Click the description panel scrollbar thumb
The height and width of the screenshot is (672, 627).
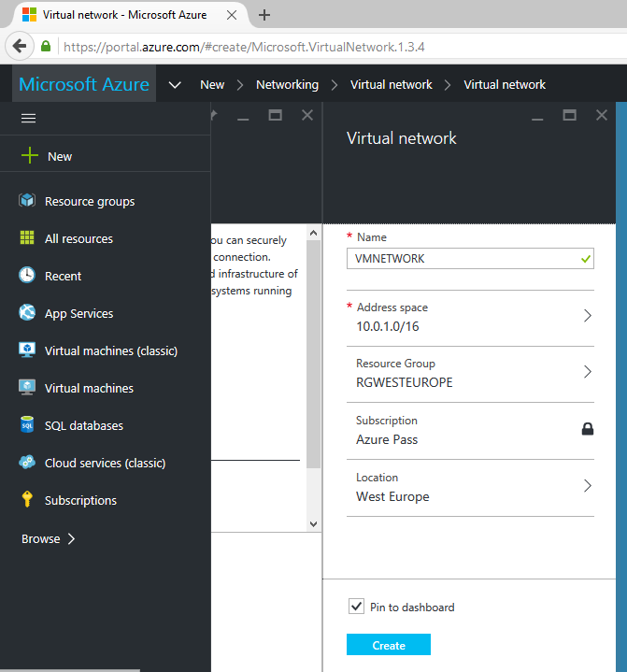coord(314,354)
